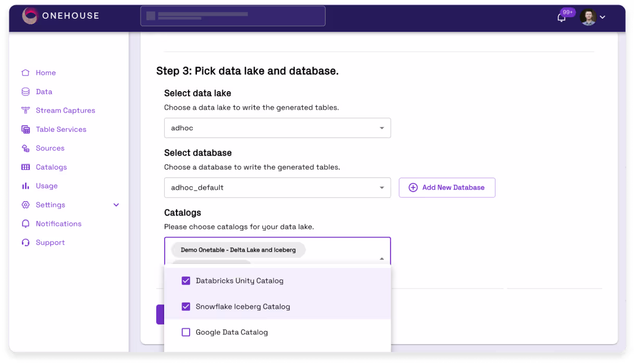Open notifications bell with 99+ badge
Image resolution: width=634 pixels, height=364 pixels.
[562, 17]
